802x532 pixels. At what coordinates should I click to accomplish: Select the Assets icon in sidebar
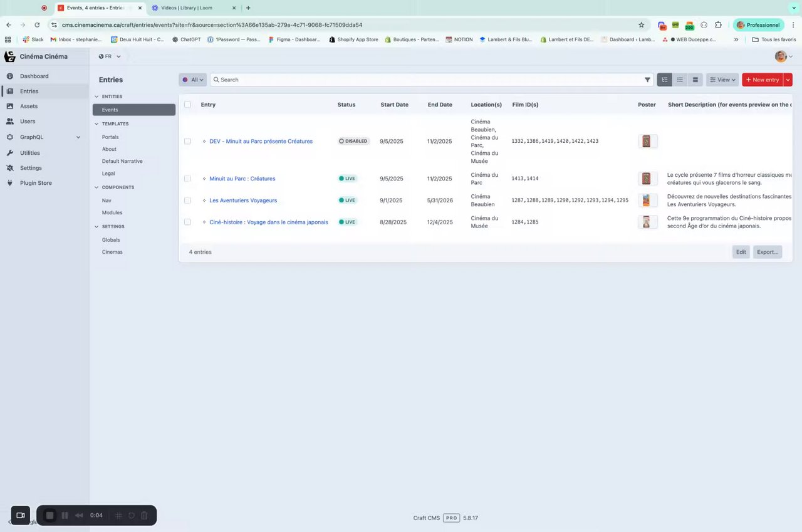(x=10, y=107)
